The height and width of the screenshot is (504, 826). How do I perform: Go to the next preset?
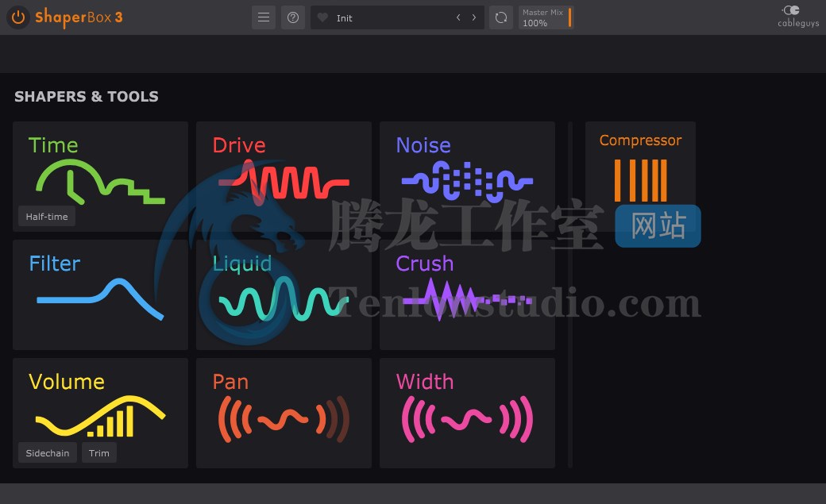click(x=474, y=17)
